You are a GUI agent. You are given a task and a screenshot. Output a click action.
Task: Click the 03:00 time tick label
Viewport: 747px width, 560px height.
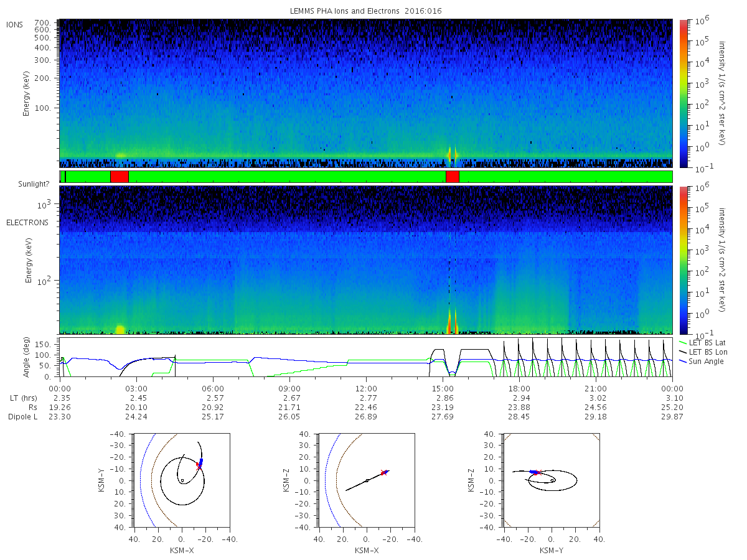point(136,388)
